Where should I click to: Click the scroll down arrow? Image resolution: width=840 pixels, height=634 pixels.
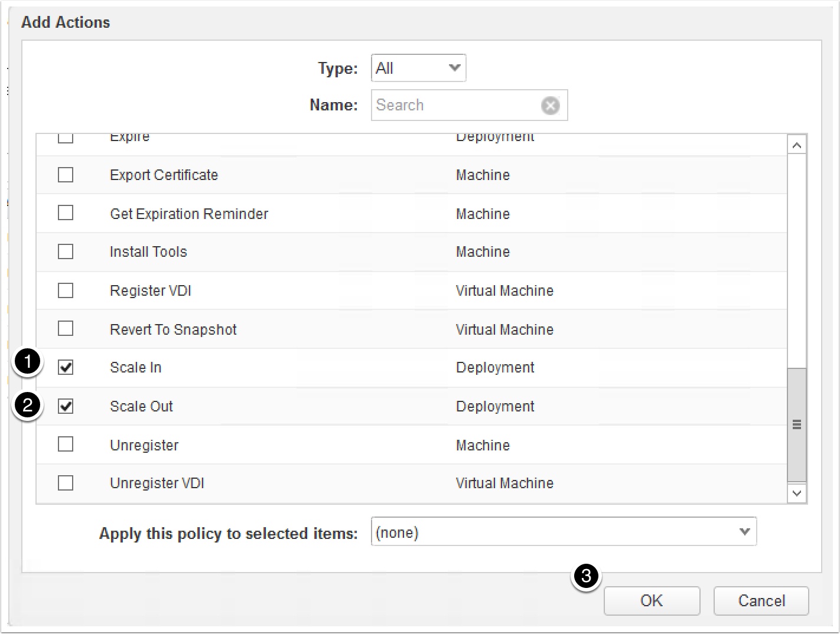tap(796, 494)
